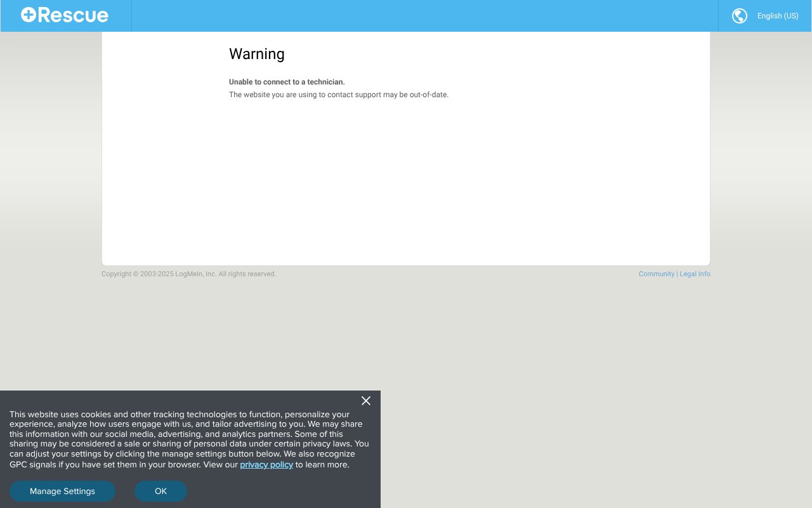Click the Rescue logo in the header
The height and width of the screenshot is (508, 812).
[x=64, y=15]
